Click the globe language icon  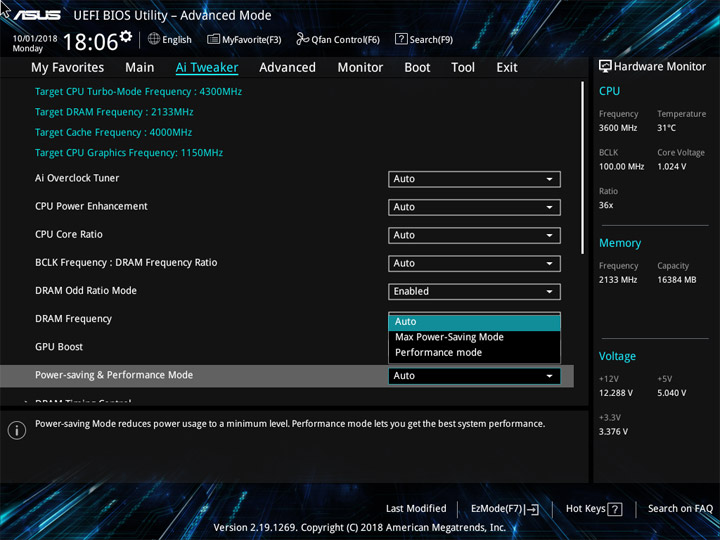(154, 39)
